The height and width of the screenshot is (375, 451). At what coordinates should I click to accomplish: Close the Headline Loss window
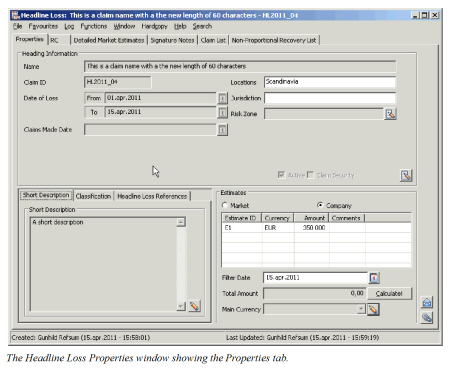coord(435,15)
